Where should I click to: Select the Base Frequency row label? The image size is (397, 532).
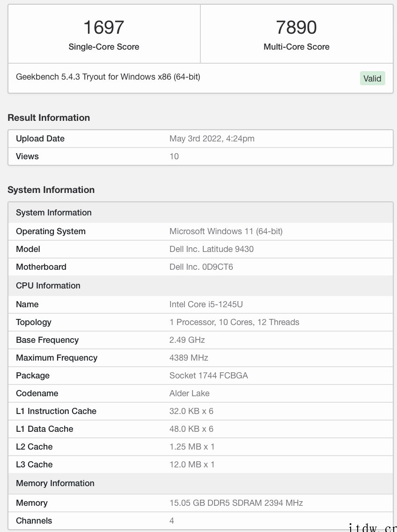pos(47,340)
